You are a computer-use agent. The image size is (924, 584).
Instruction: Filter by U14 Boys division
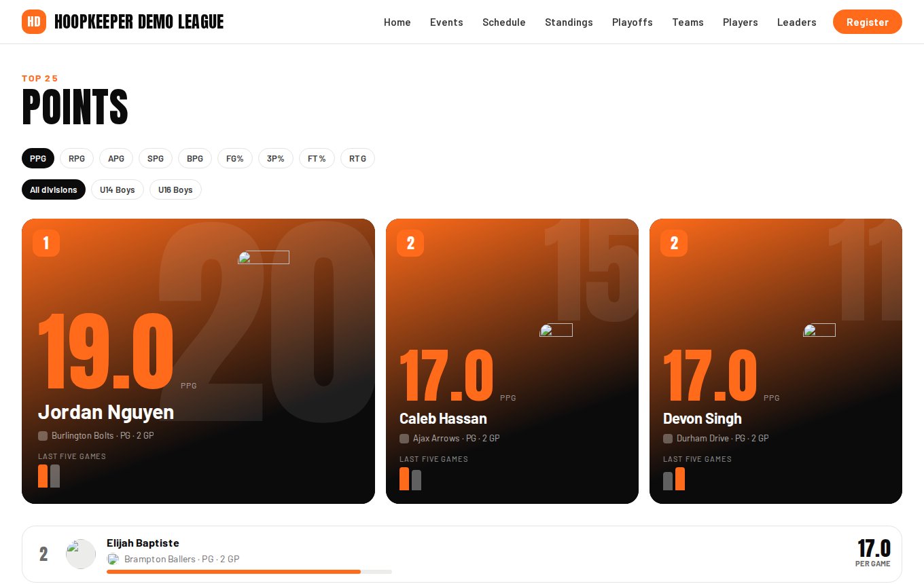coord(118,189)
